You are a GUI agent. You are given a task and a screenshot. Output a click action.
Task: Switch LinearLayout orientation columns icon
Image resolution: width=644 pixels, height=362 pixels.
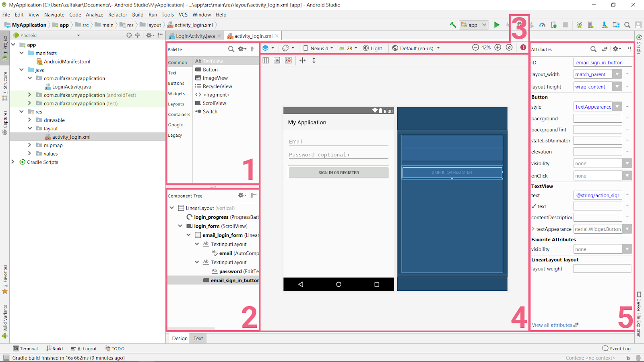coord(266,60)
